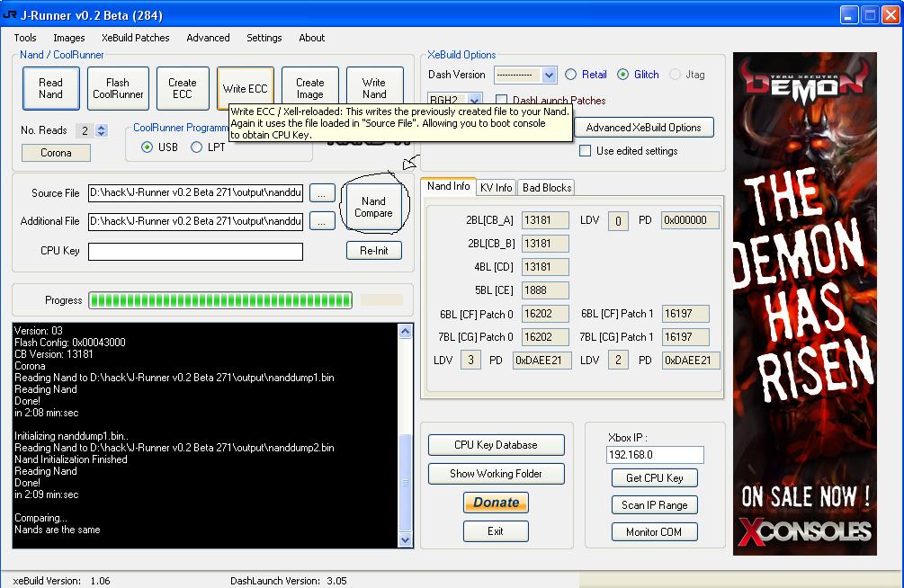Click the Progress bar
Image resolution: width=904 pixels, height=588 pixels.
click(x=220, y=299)
